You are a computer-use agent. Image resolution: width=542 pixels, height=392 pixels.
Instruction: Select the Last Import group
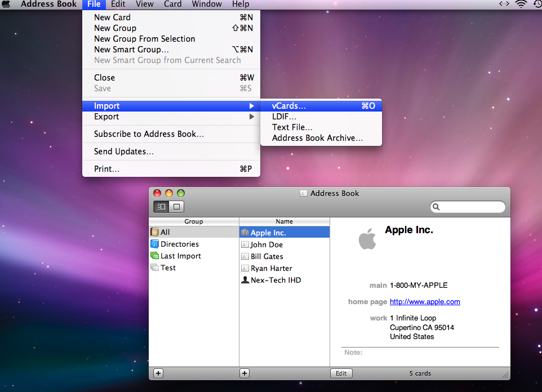194,256
